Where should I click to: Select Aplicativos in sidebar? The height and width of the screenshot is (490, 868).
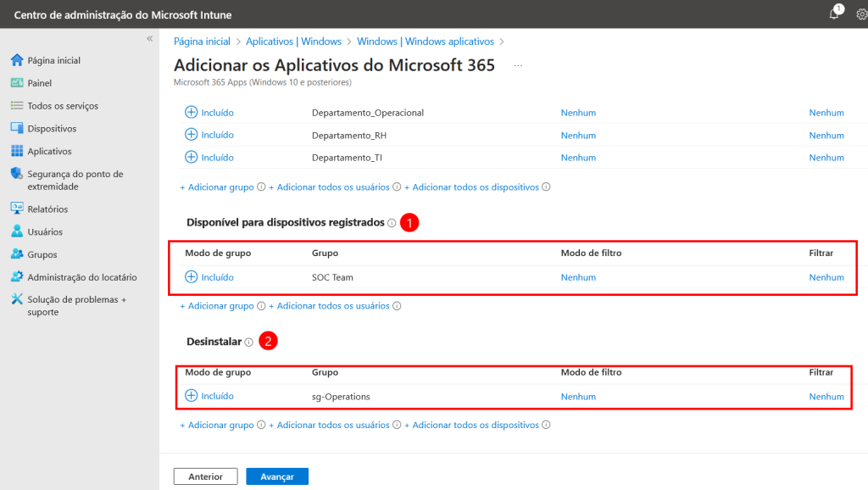pos(49,151)
